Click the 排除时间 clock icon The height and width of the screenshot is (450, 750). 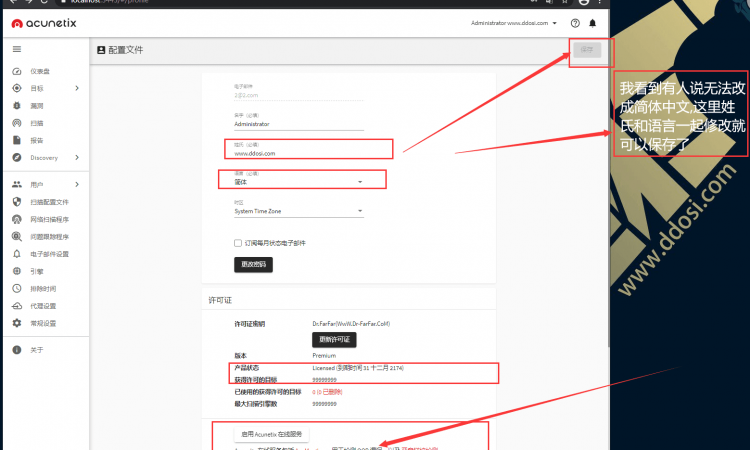click(x=17, y=288)
